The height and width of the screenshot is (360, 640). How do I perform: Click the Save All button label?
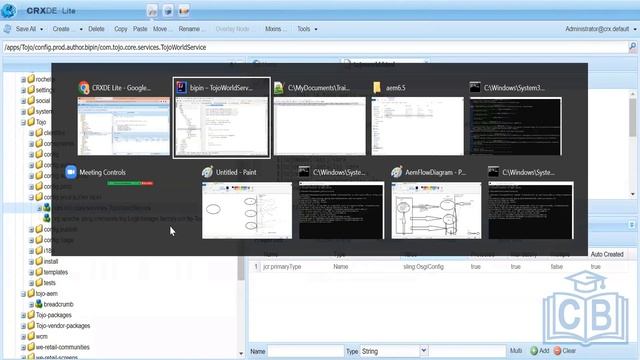[x=26, y=29]
